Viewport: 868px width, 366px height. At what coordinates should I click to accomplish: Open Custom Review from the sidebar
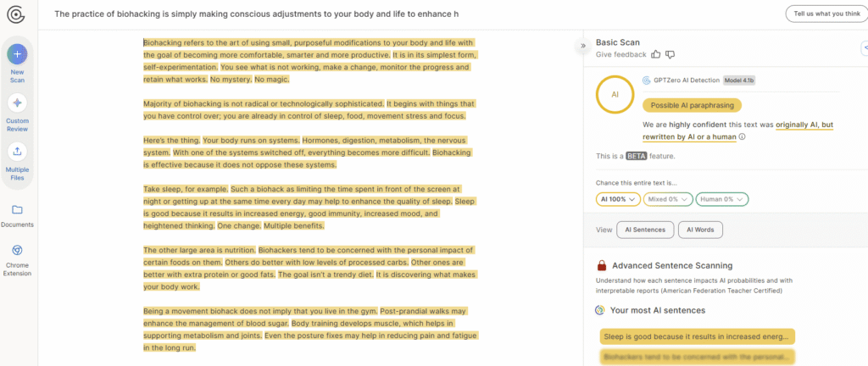18,103
